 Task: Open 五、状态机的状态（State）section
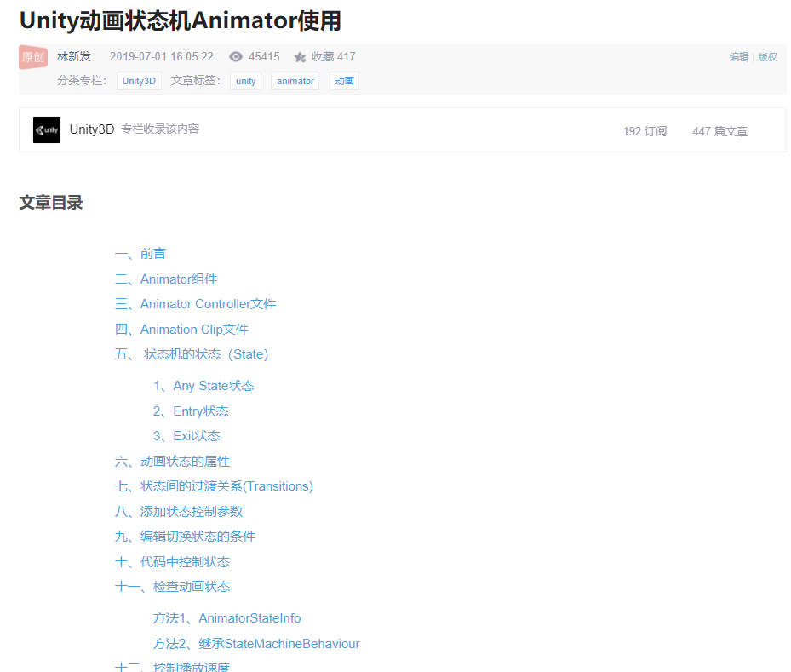192,354
